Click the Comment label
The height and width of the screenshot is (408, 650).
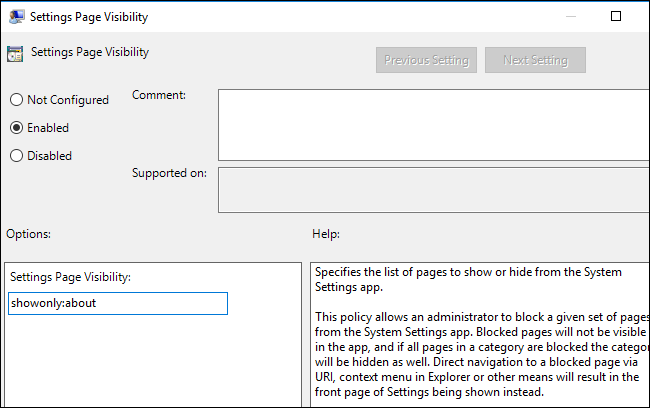coord(159,95)
